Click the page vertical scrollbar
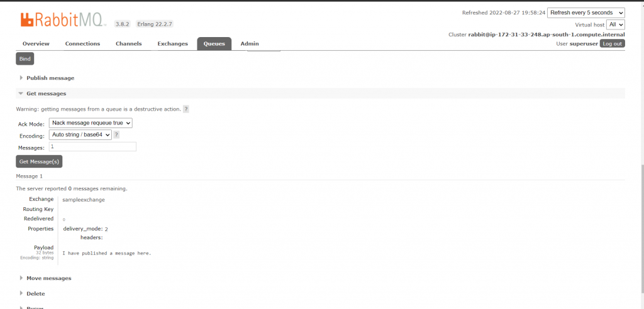 [641, 228]
